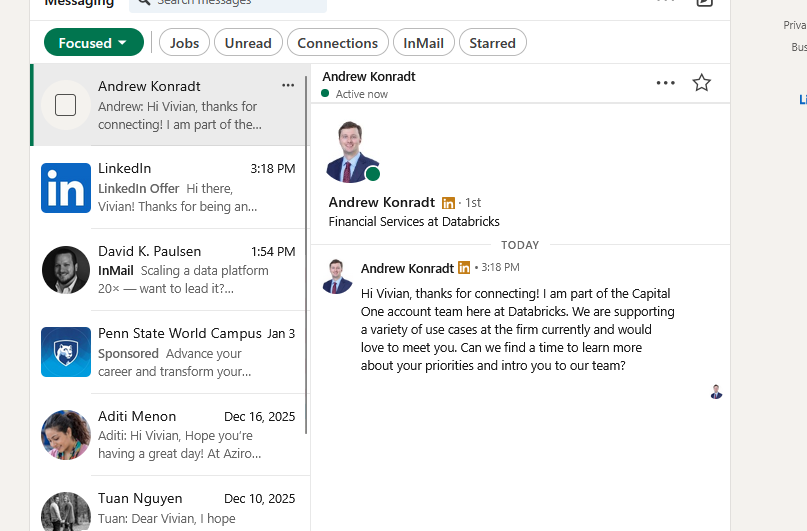The height and width of the screenshot is (531, 807).
Task: Click David K. Paulsen's profile photo
Action: pyautogui.click(x=66, y=270)
